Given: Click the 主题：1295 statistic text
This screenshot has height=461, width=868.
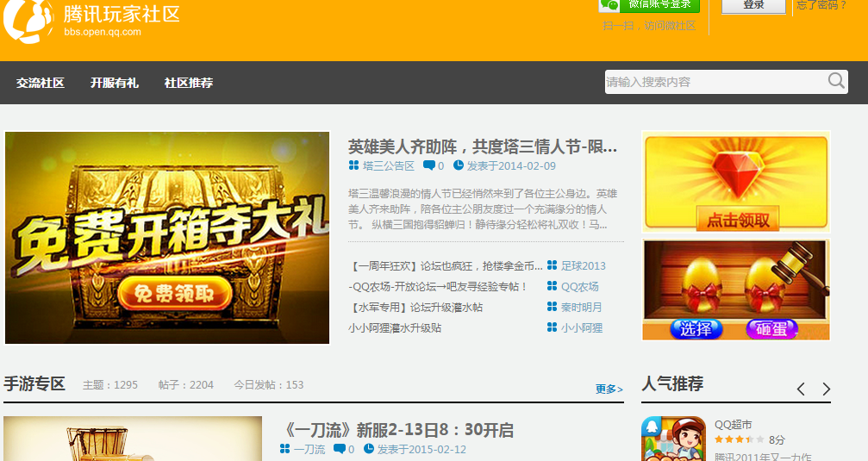Looking at the screenshot, I should (x=110, y=384).
